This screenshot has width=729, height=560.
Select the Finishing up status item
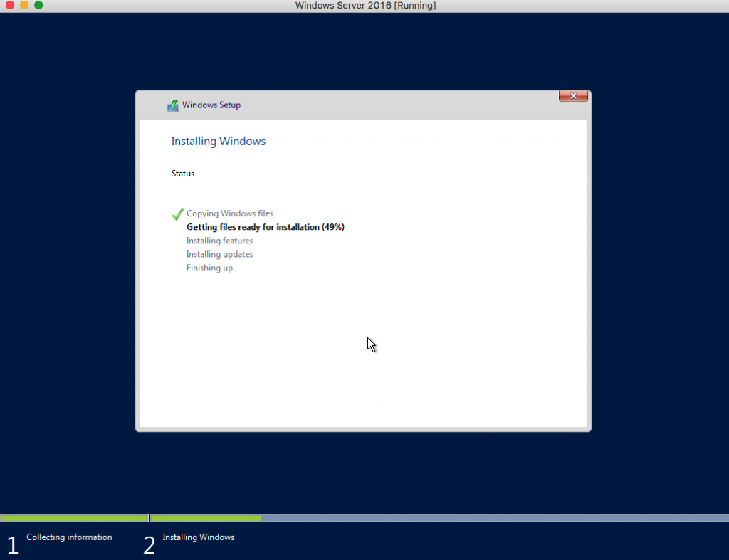point(209,268)
